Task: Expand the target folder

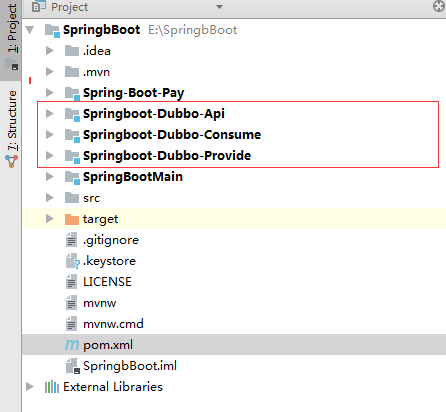Action: click(x=50, y=219)
